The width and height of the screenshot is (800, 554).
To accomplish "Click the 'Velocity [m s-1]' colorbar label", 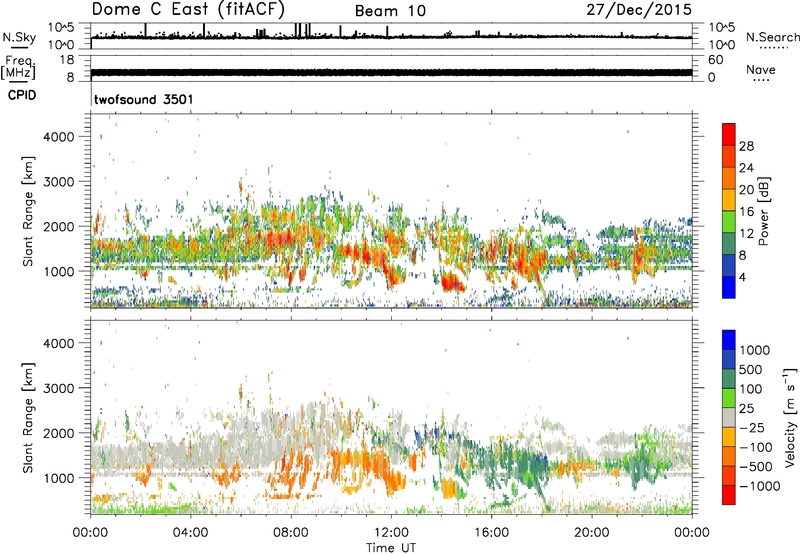I will [790, 417].
